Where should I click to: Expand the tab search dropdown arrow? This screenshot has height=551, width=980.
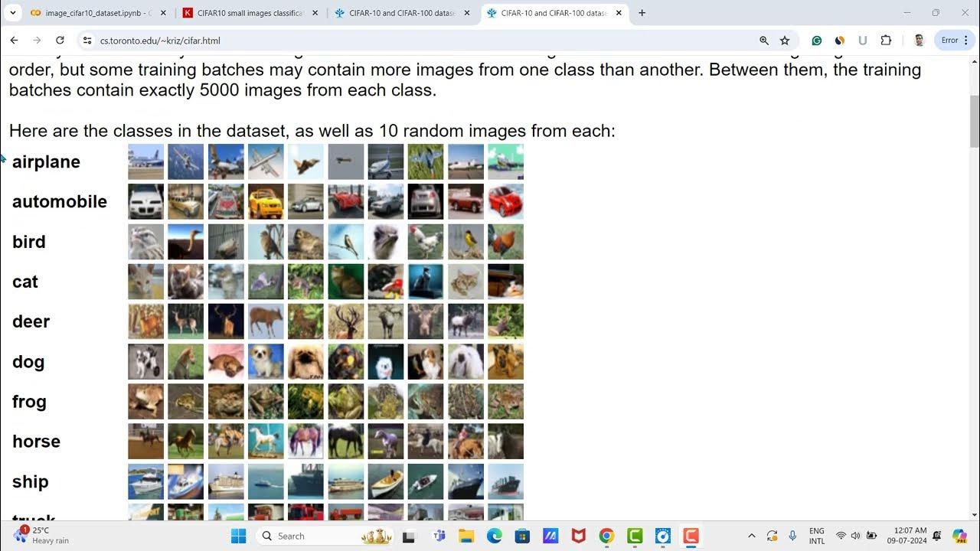12,13
